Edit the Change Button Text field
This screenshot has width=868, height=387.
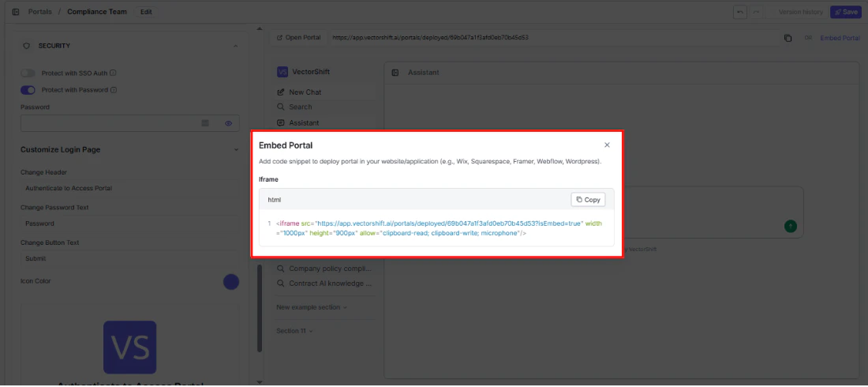(129, 258)
